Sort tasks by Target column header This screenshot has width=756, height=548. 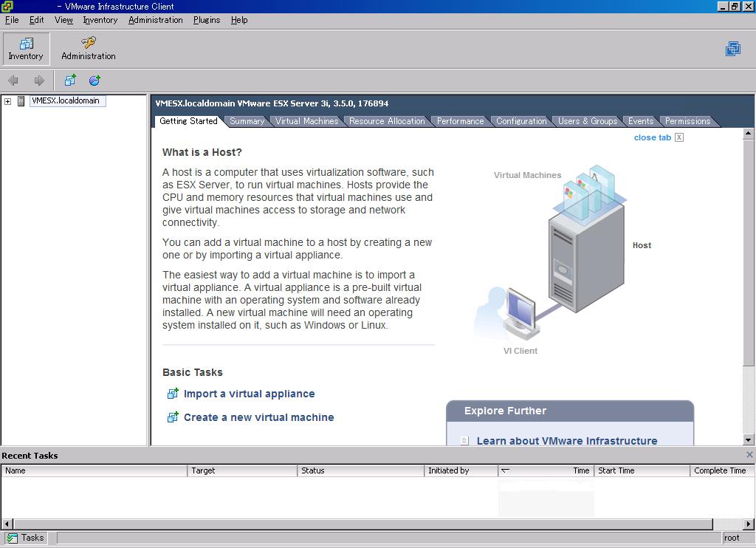pyautogui.click(x=242, y=470)
